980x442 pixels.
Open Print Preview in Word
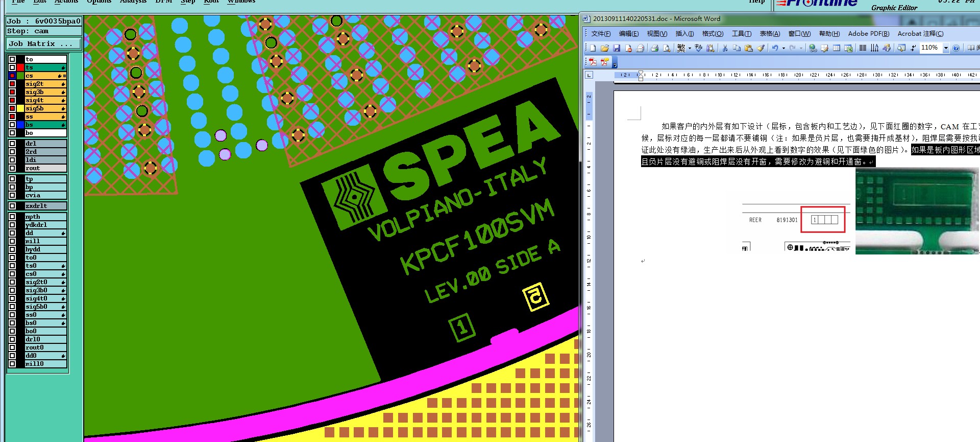click(x=667, y=48)
